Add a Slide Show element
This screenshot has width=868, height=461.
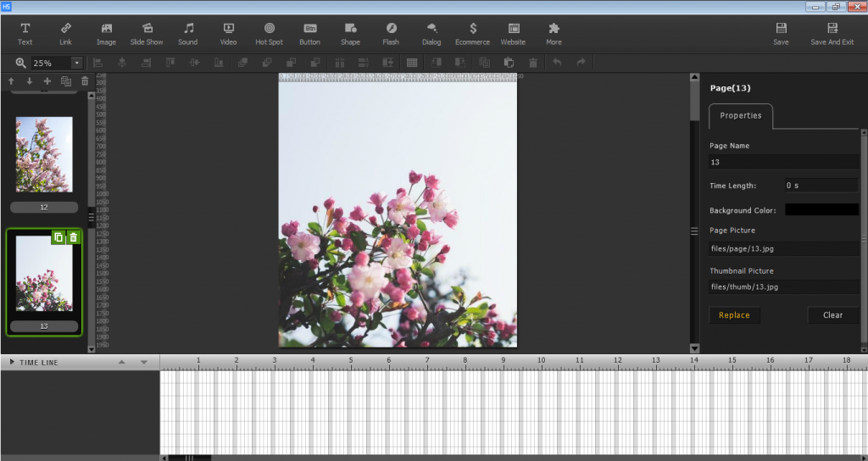point(147,34)
